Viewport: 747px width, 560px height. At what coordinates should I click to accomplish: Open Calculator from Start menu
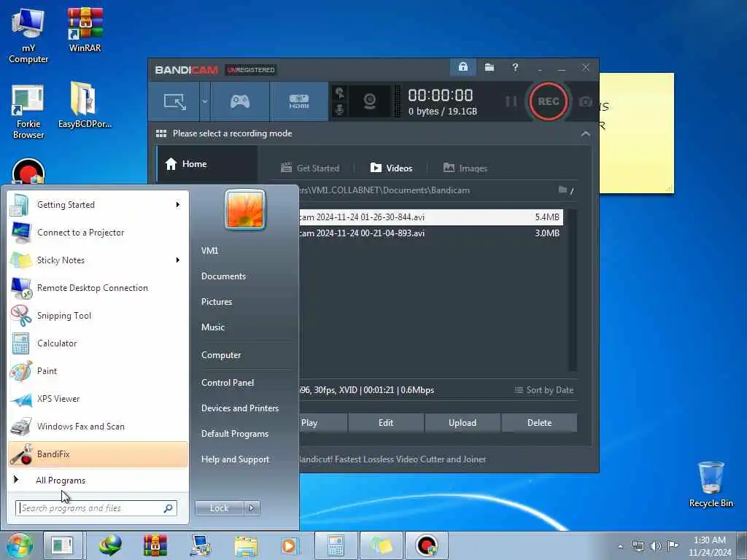click(98, 343)
